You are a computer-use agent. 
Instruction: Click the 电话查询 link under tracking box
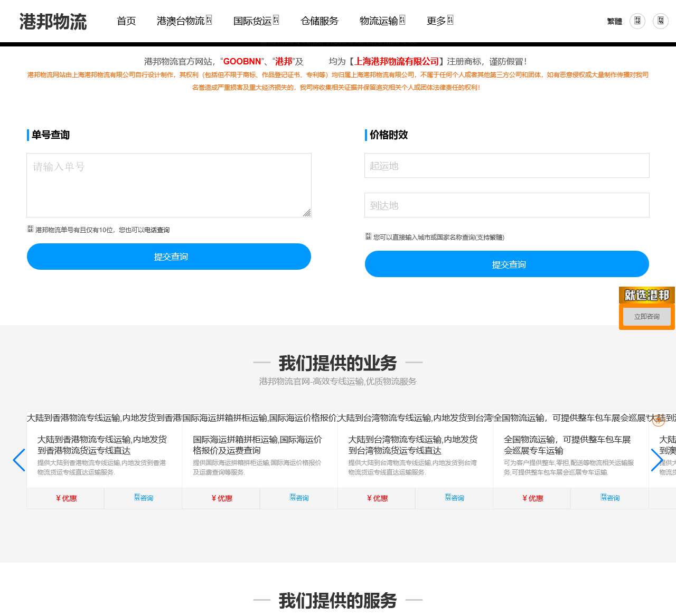tap(157, 230)
